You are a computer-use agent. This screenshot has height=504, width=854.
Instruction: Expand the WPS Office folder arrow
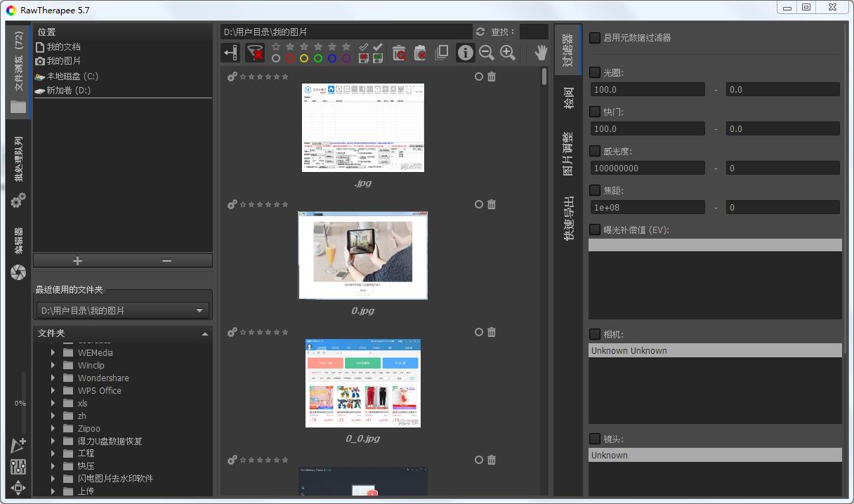[53, 391]
